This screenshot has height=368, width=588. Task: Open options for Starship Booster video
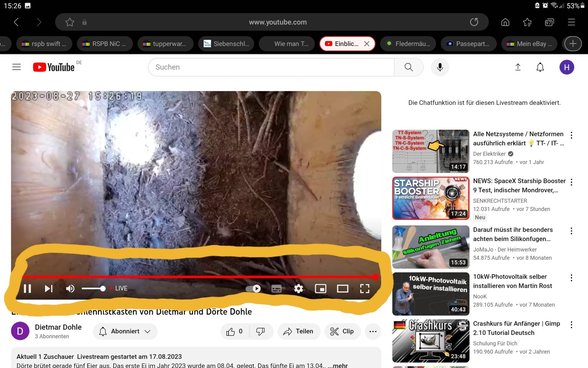tap(571, 182)
